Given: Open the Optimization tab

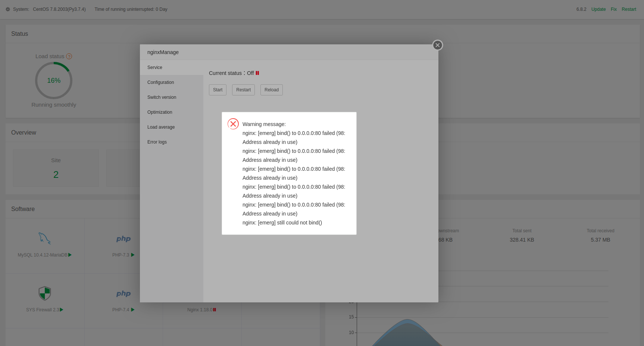Looking at the screenshot, I should [160, 112].
